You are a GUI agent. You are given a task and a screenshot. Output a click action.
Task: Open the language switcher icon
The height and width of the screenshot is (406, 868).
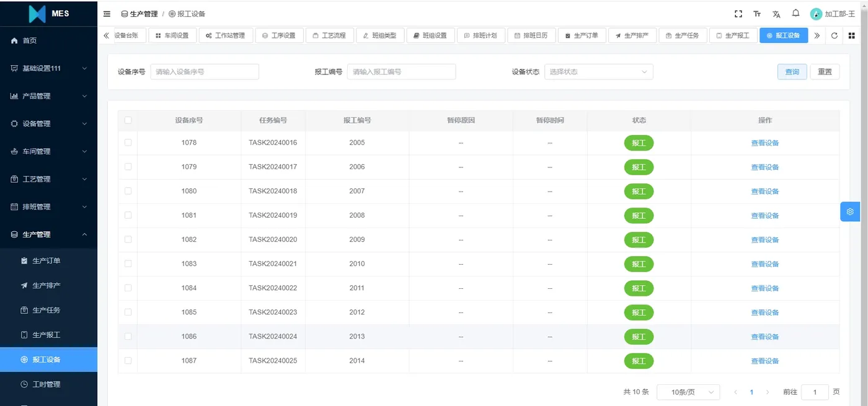click(x=776, y=13)
